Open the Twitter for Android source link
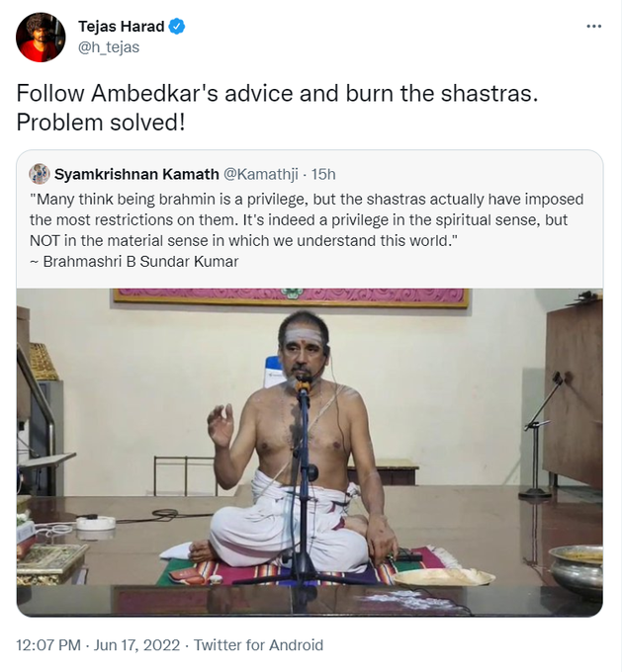The image size is (622, 672). point(258,645)
